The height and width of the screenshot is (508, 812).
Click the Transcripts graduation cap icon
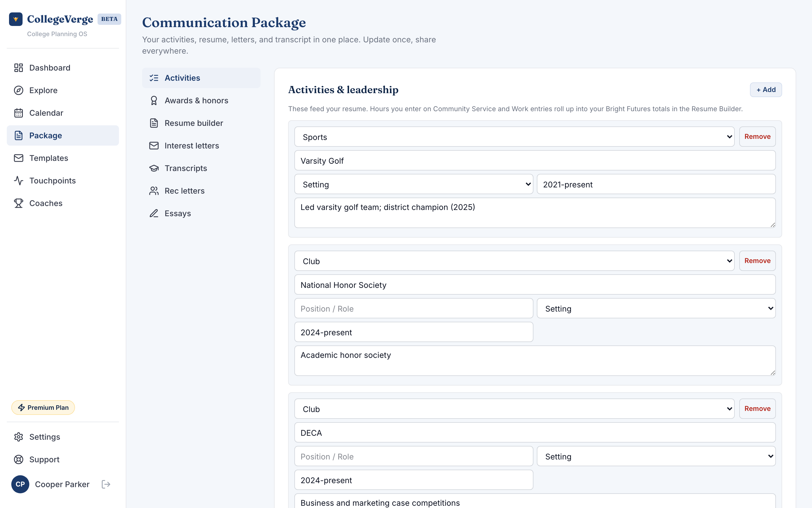154,168
